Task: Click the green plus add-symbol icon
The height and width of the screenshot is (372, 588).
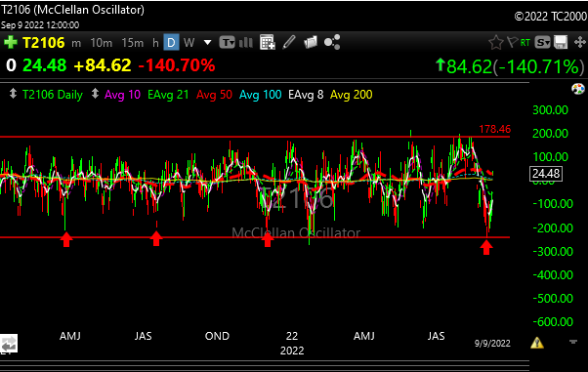Action: click(x=11, y=42)
